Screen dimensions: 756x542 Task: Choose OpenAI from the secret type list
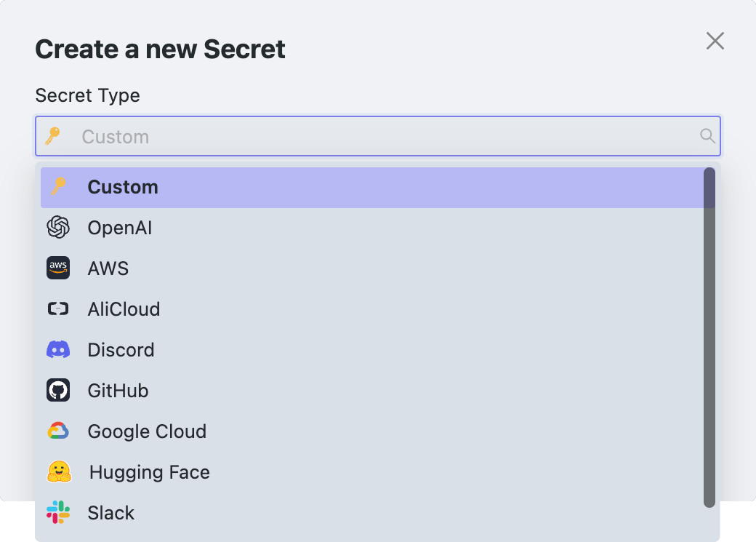click(x=120, y=228)
